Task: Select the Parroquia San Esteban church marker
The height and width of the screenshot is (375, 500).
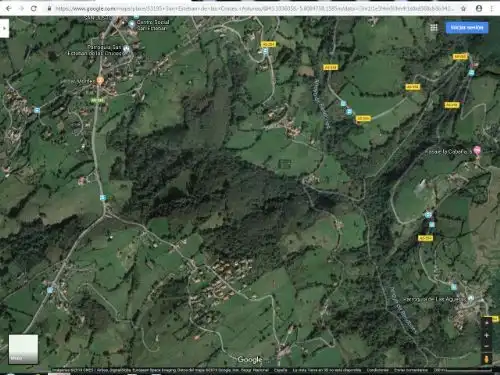Action: click(126, 49)
